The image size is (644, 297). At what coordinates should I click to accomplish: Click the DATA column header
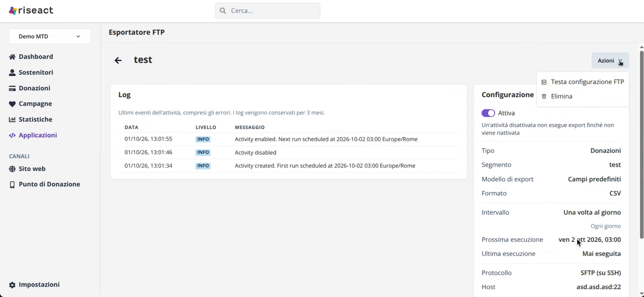pyautogui.click(x=132, y=127)
